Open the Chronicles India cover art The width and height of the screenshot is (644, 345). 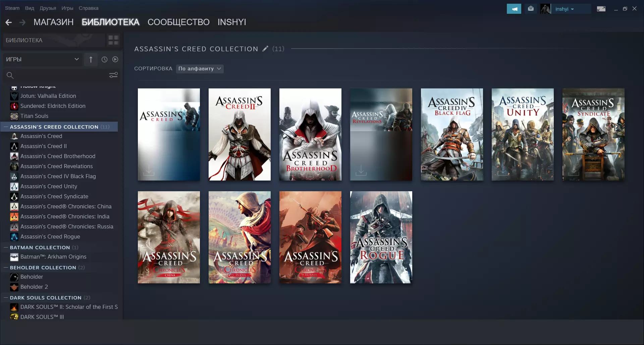click(x=239, y=237)
